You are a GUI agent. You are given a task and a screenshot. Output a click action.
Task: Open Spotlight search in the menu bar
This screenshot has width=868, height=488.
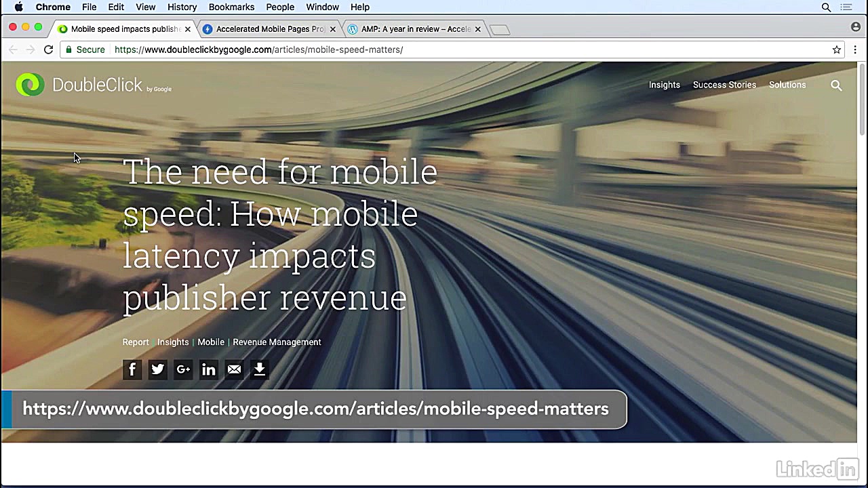pyautogui.click(x=826, y=7)
